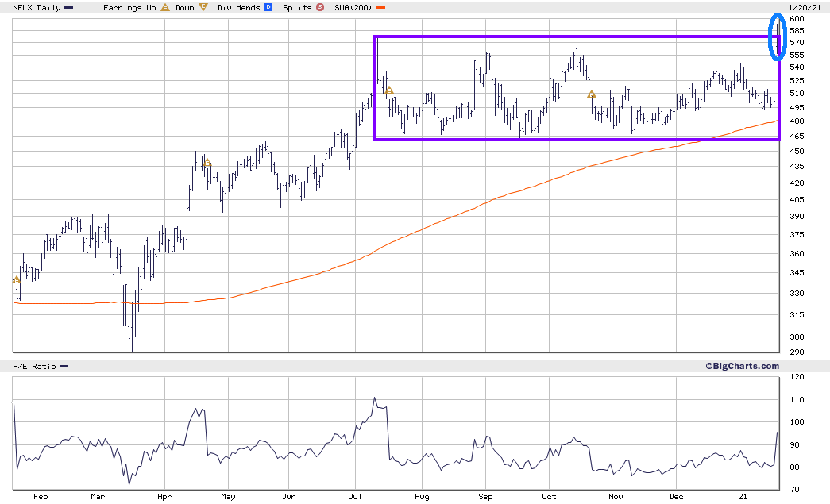The height and width of the screenshot is (504, 830).
Task: Click the Oct month label
Action: 549,497
